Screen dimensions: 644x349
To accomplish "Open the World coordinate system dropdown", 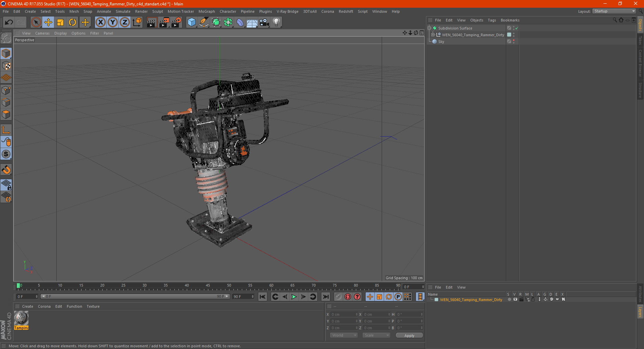I will 344,335.
